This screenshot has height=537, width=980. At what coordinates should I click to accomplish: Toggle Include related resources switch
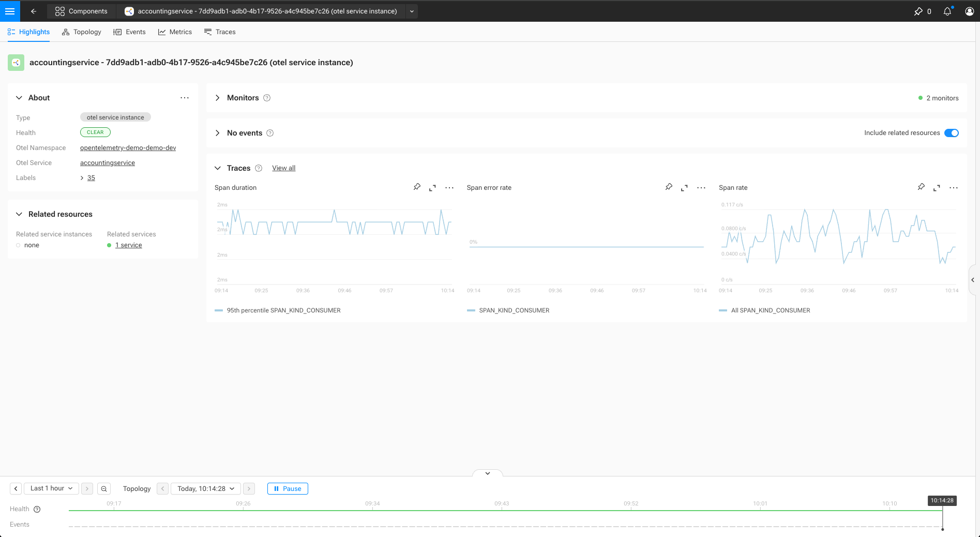point(951,133)
